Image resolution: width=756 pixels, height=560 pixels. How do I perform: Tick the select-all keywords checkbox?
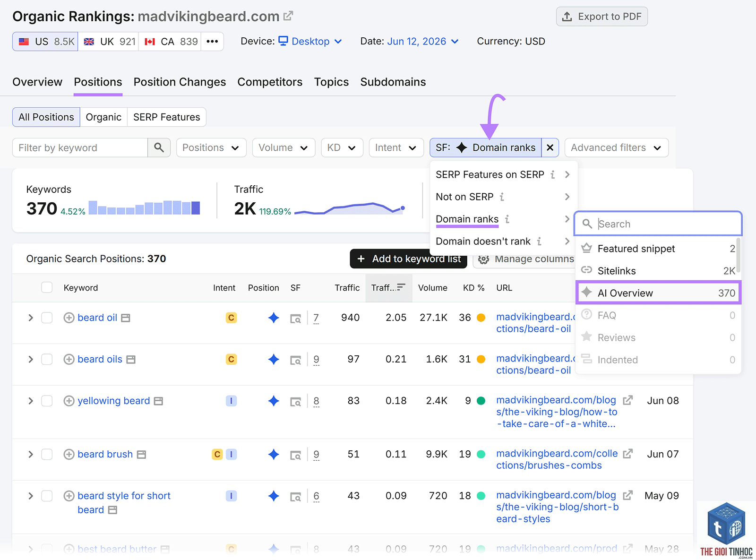click(x=47, y=287)
